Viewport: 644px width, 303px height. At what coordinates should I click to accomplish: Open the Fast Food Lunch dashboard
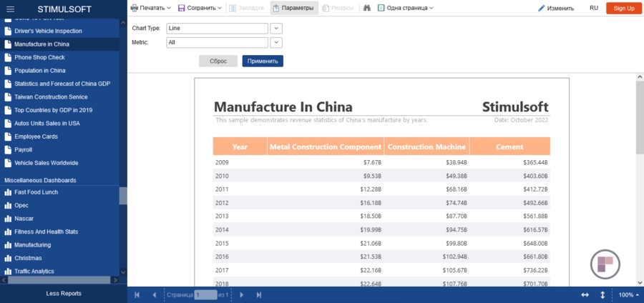click(x=36, y=192)
